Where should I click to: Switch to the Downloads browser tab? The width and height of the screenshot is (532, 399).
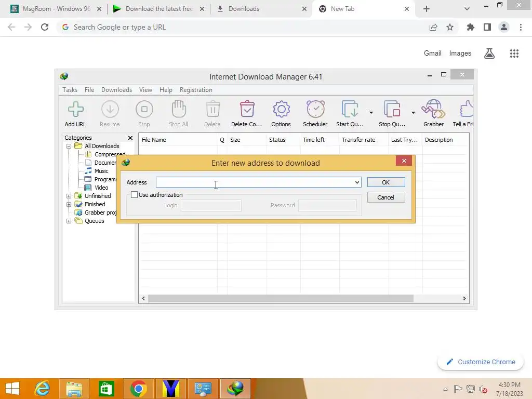click(261, 9)
